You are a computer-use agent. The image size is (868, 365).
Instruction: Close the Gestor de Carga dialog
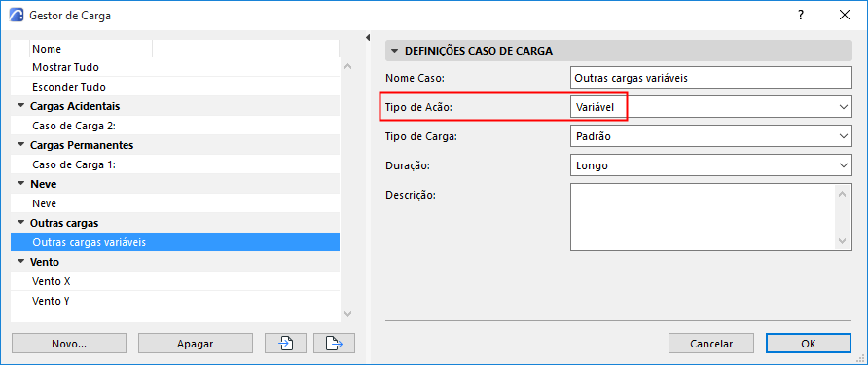coord(845,15)
